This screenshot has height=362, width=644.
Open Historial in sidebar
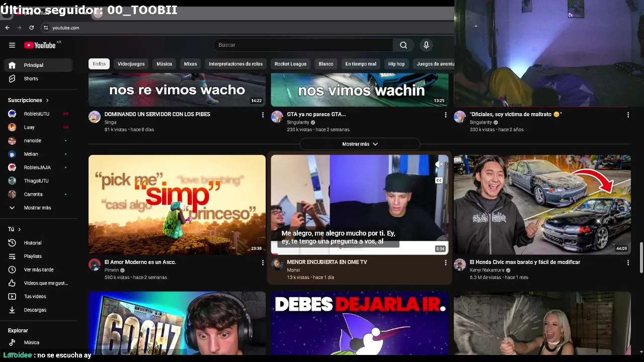point(39,243)
